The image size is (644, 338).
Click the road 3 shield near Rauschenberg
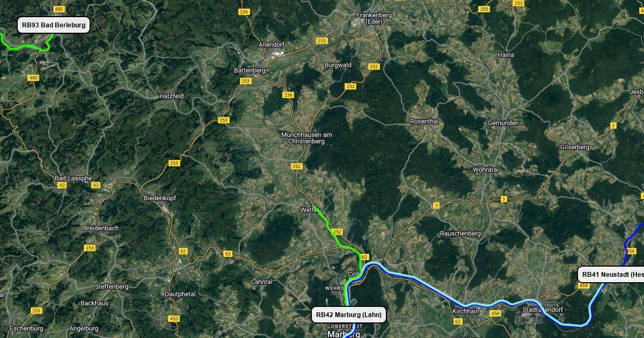436,205
